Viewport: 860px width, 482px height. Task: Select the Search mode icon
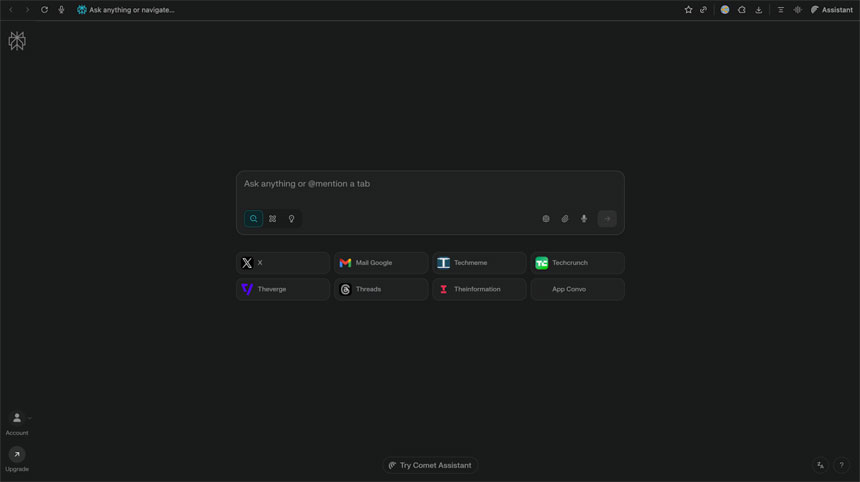[253, 219]
